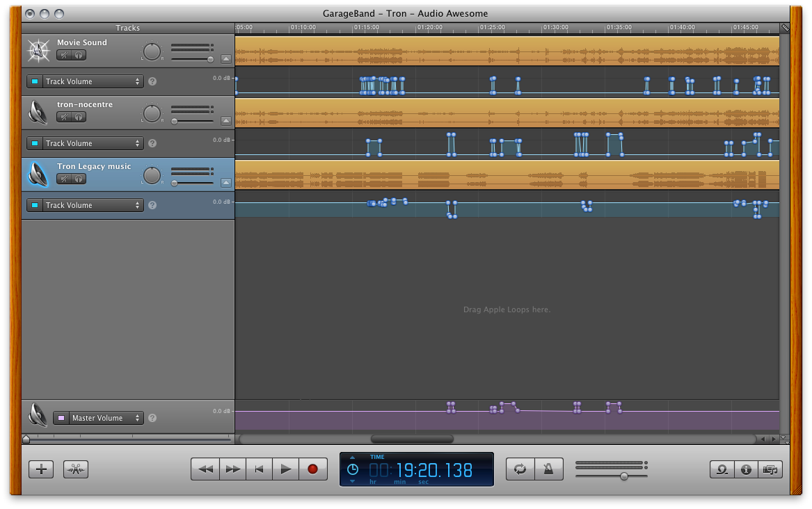This screenshot has height=509, width=812.
Task: Click help icon beside tron-nocentre Track Volume
Action: tap(152, 143)
